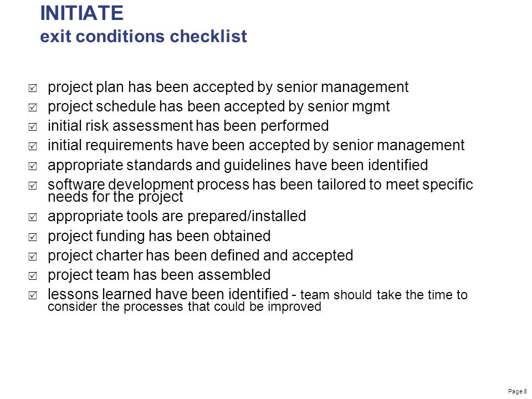Toggle the project schedule accepted checkbox
This screenshot has height=399, width=532.
[33, 108]
